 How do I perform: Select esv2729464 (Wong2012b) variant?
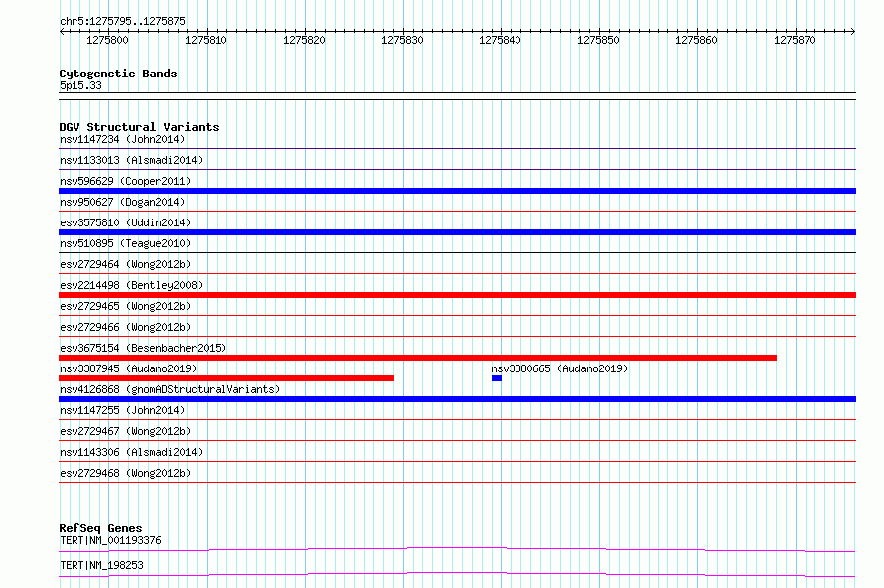(125, 264)
